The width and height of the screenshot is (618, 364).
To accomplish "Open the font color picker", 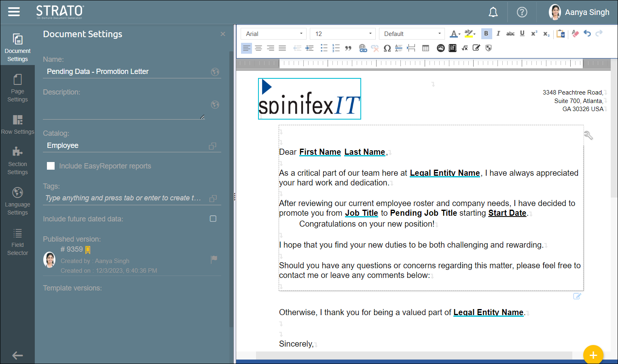I will click(x=455, y=34).
